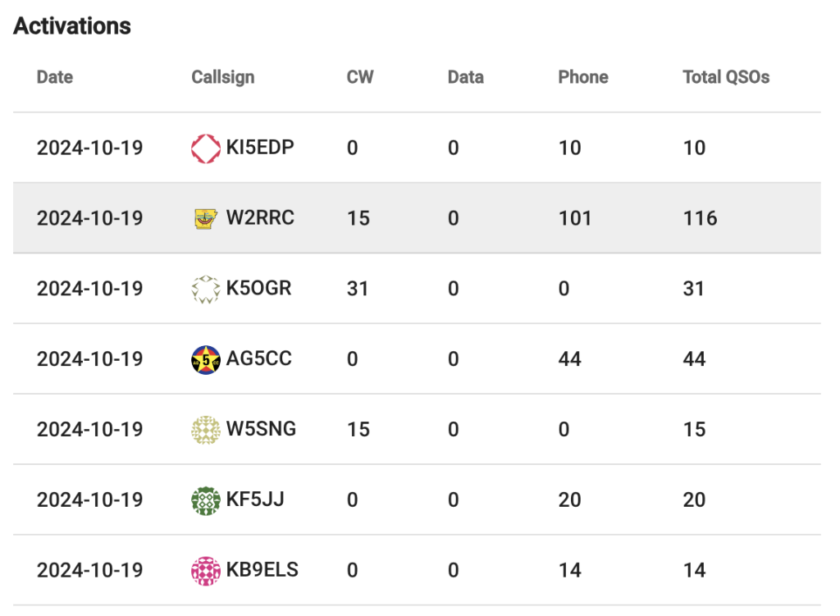Click the K5OGR avatar icon
Viewport: 840px width, 616px height.
(x=206, y=290)
